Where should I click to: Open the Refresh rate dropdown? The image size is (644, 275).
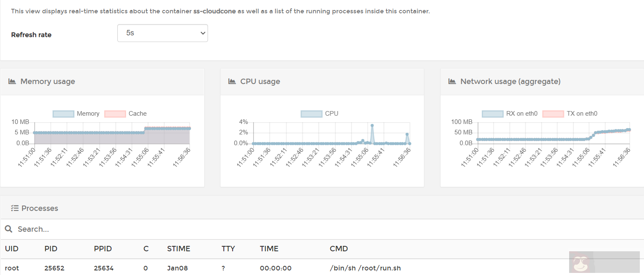tap(162, 33)
